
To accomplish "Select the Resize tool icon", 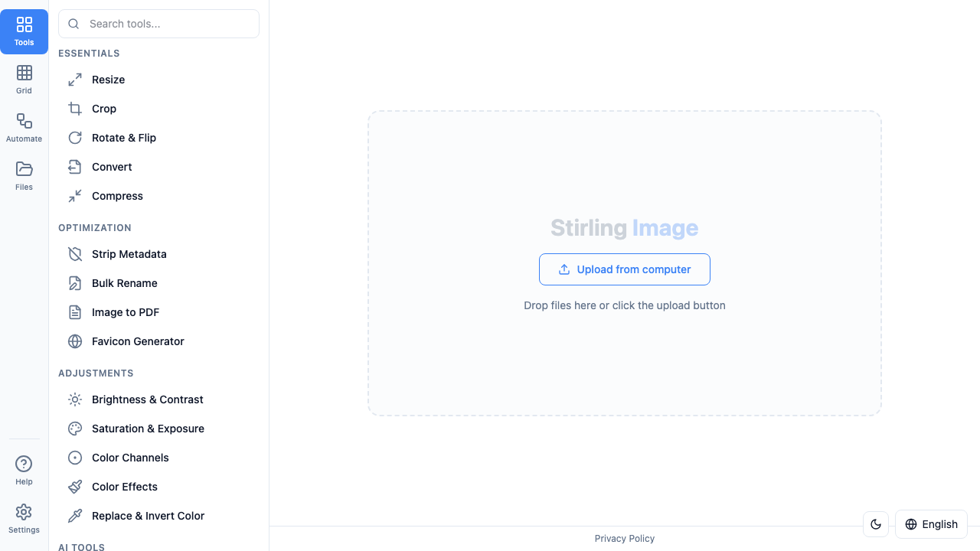I will [75, 80].
